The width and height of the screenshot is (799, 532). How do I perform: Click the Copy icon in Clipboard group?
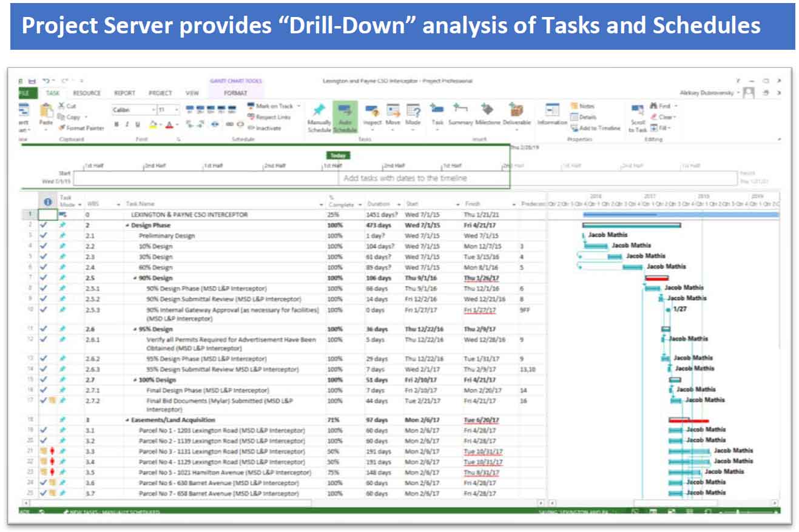click(61, 117)
